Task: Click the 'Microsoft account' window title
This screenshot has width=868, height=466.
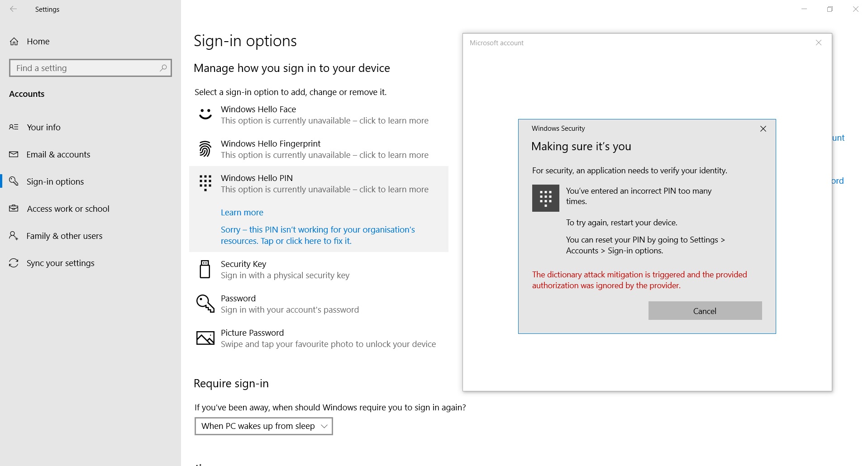Action: point(496,43)
